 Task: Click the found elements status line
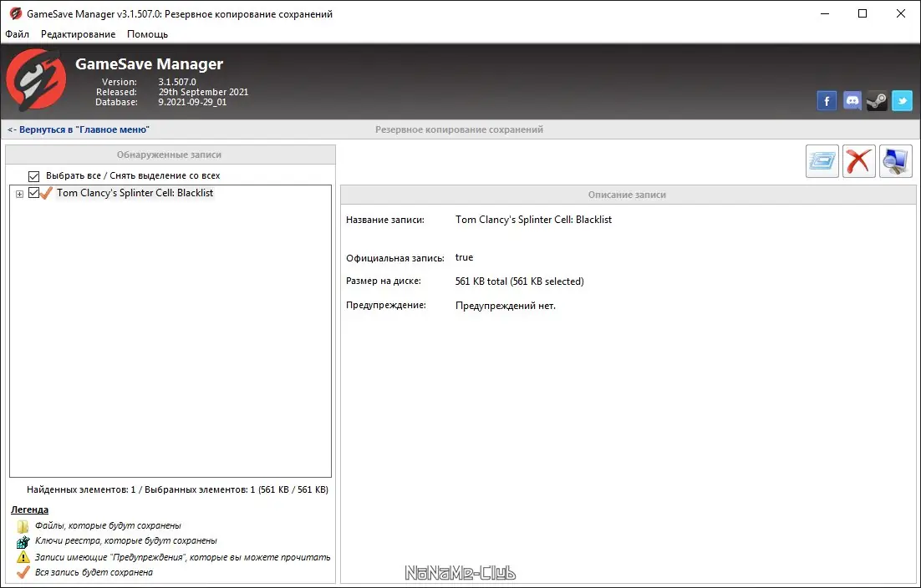177,489
